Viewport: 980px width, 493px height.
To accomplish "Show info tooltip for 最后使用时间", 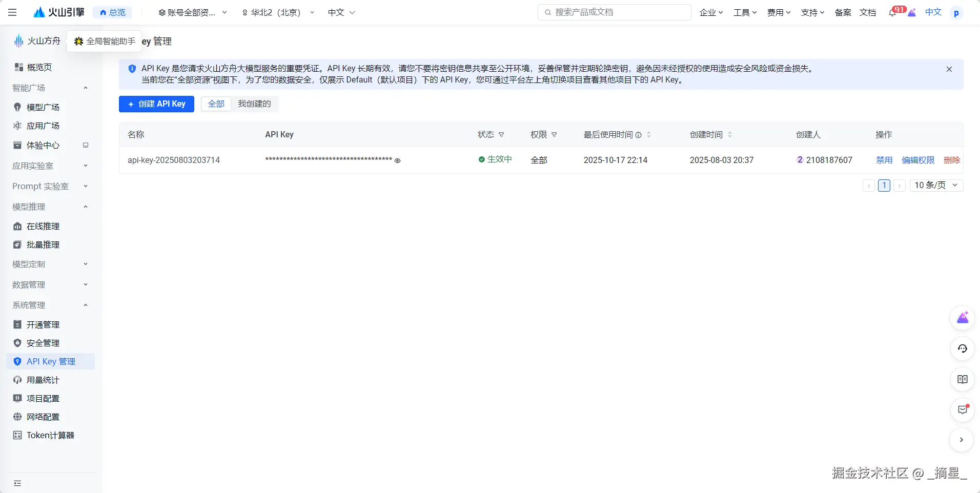I will (x=639, y=135).
